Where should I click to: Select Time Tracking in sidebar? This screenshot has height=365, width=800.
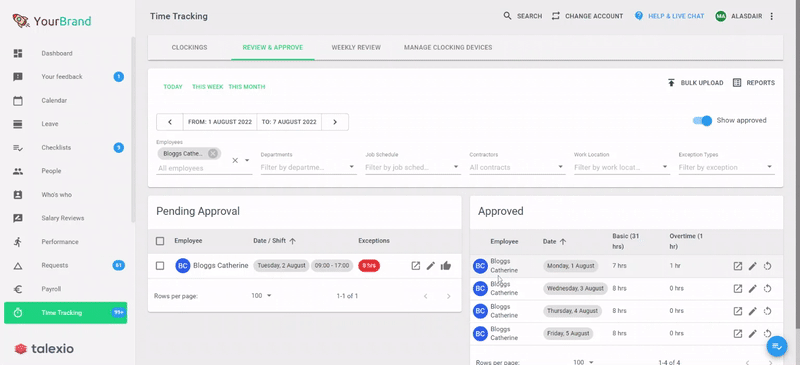(x=65, y=313)
